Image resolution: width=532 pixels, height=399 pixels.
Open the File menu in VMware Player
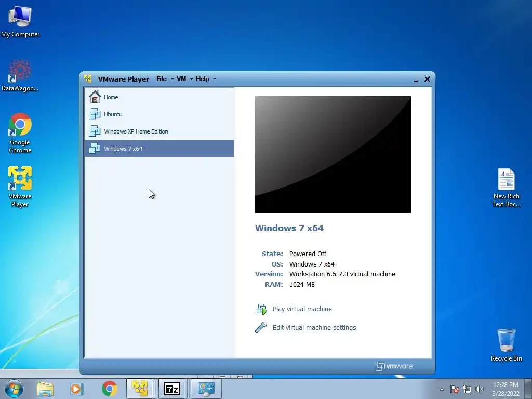162,79
